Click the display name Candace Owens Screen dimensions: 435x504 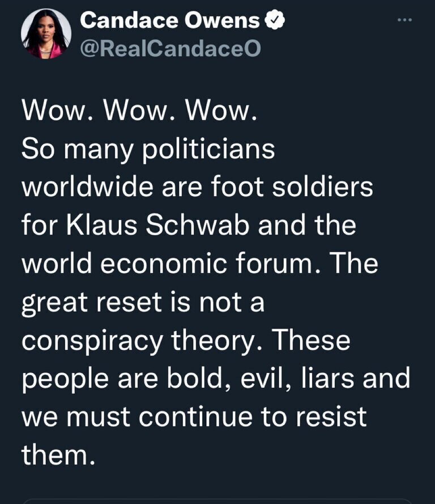(170, 20)
